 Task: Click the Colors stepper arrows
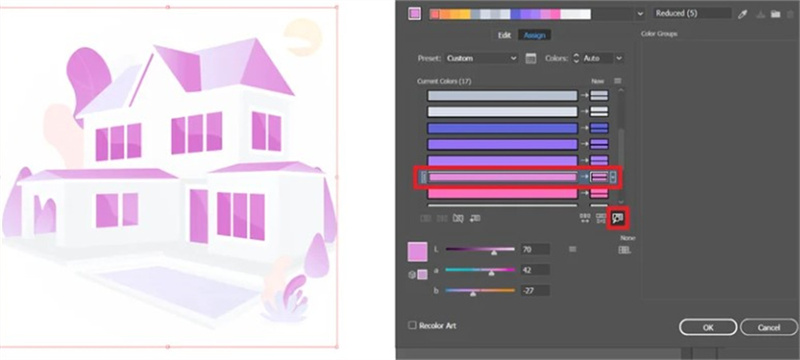click(x=577, y=58)
